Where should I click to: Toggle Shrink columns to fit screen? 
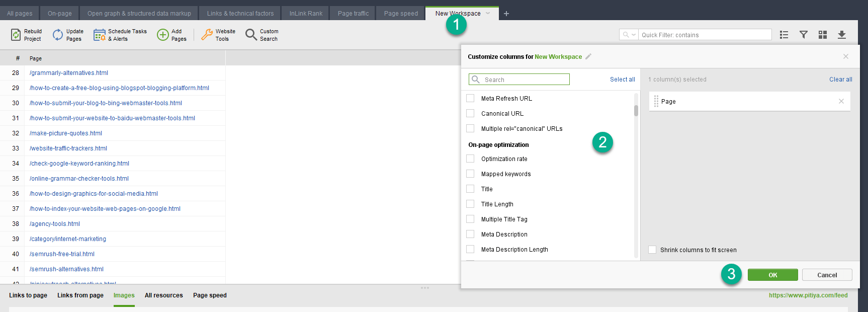pyautogui.click(x=652, y=250)
